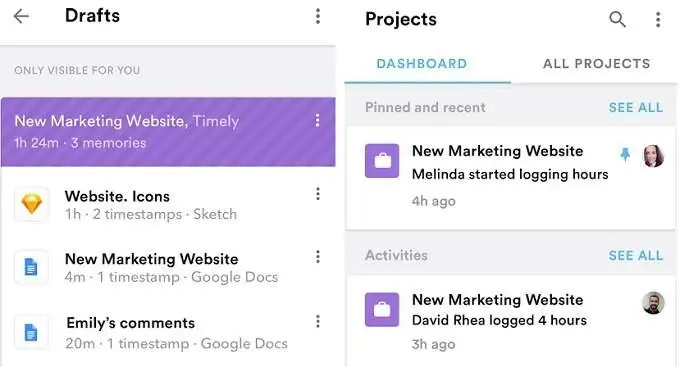Click Google Docs icon beside New Marketing Website draft
The height and width of the screenshot is (367, 680).
pyautogui.click(x=31, y=267)
